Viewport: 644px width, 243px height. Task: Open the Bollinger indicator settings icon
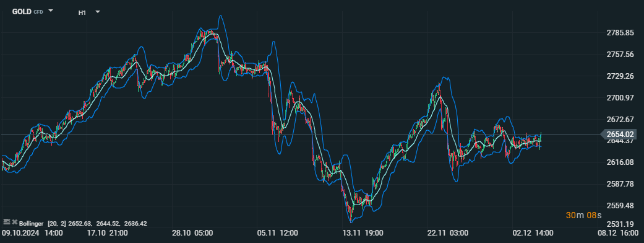pyautogui.click(x=6, y=221)
